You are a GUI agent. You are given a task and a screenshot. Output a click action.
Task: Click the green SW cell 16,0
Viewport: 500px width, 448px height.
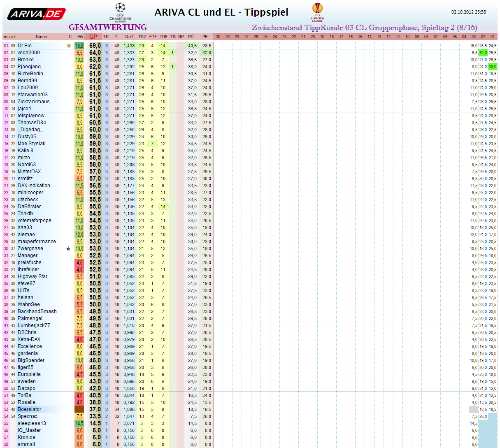79,46
